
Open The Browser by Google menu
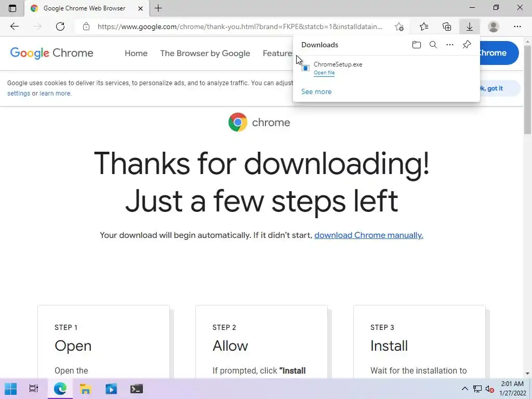[205, 54]
